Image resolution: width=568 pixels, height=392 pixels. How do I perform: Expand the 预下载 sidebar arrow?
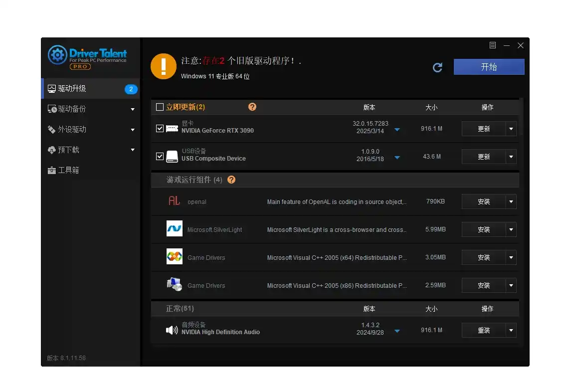coord(133,150)
